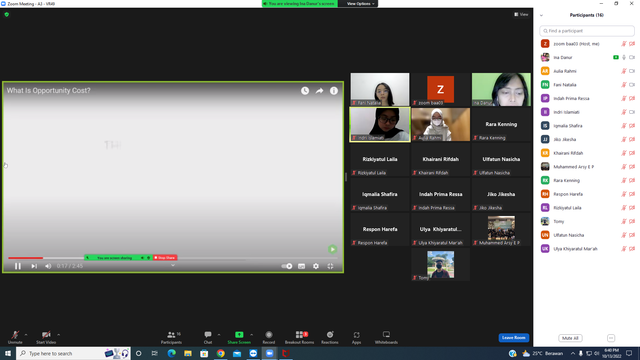Select Muhammed Arsy E P in participants list
This screenshot has height=360, width=640.
pos(587,167)
